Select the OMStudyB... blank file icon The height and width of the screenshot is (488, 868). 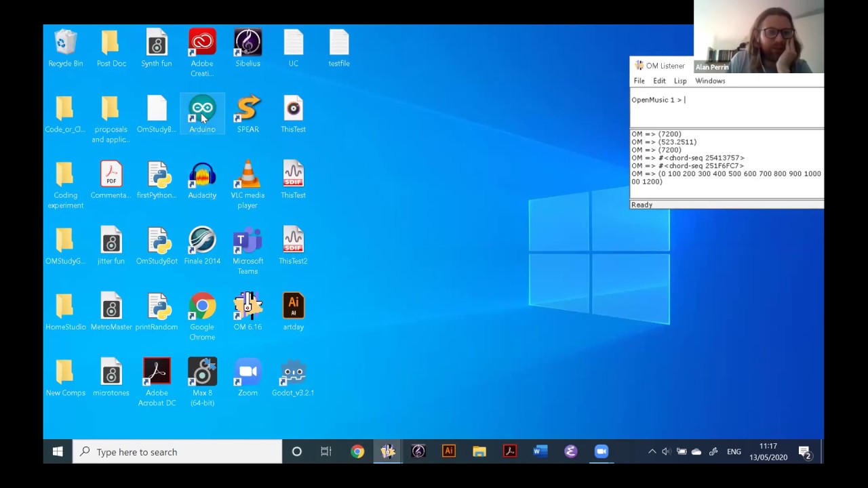pos(157,113)
